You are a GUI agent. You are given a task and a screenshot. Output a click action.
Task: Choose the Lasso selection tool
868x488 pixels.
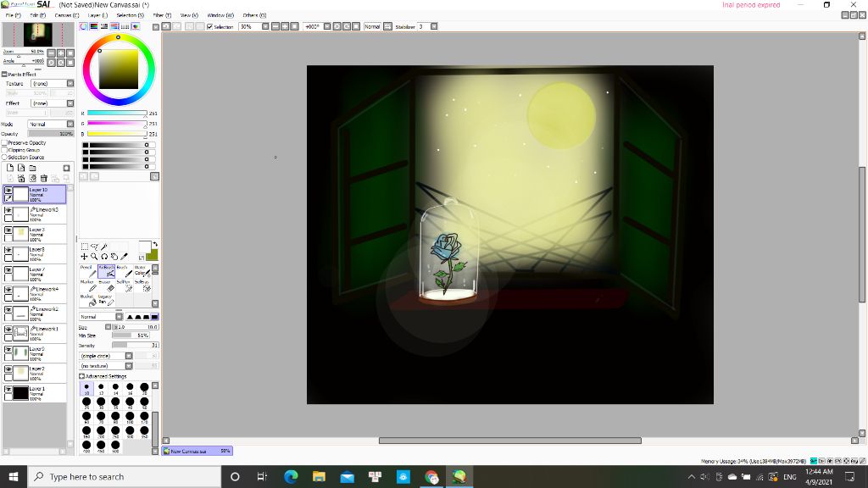click(x=94, y=247)
